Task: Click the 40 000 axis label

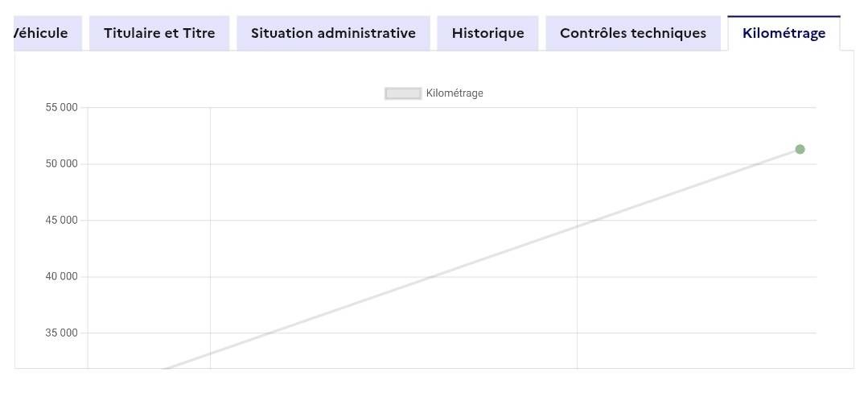Action: (x=61, y=277)
